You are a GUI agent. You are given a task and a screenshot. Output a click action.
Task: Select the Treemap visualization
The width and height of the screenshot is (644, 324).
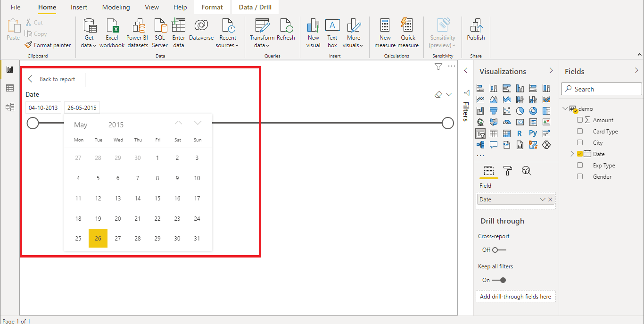point(546,111)
